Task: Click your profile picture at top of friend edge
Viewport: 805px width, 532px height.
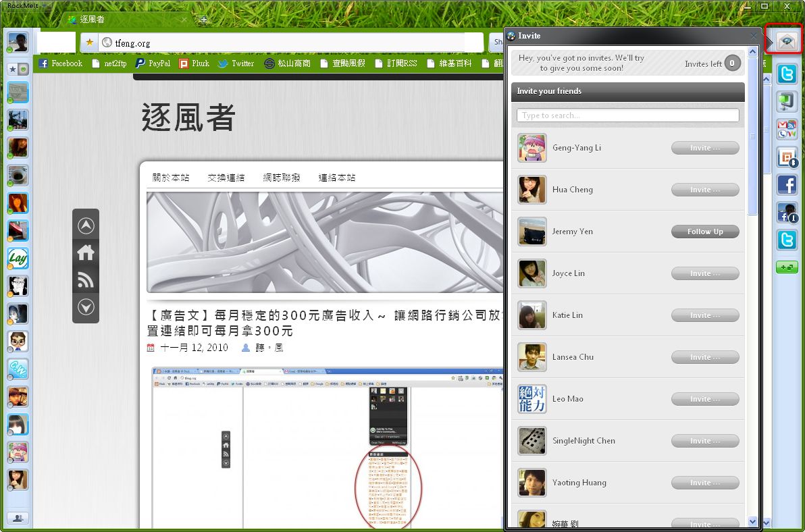Action: (18, 42)
